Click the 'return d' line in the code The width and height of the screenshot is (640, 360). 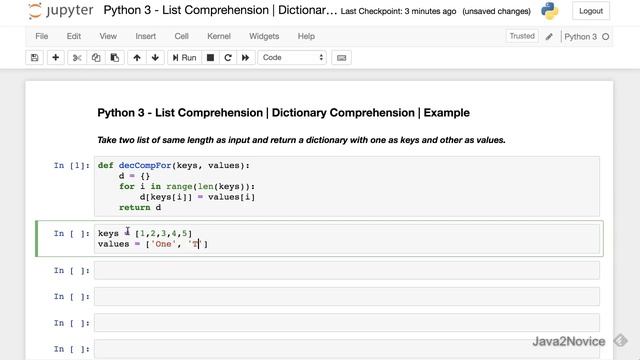coord(140,207)
